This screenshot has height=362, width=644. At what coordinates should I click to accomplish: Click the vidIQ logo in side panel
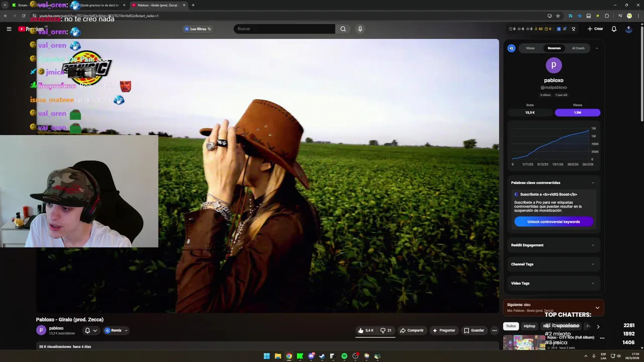pyautogui.click(x=512, y=48)
